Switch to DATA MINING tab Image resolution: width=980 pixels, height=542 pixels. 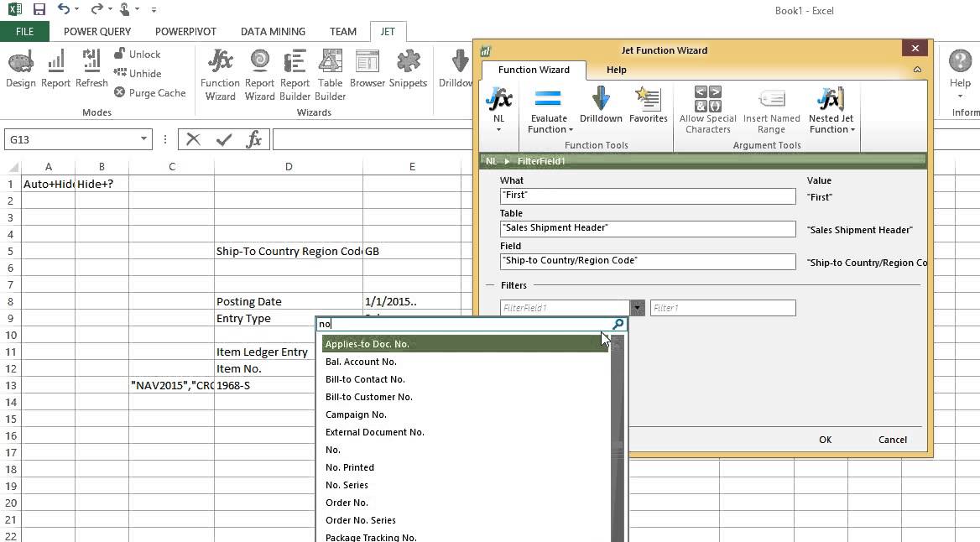(x=274, y=31)
